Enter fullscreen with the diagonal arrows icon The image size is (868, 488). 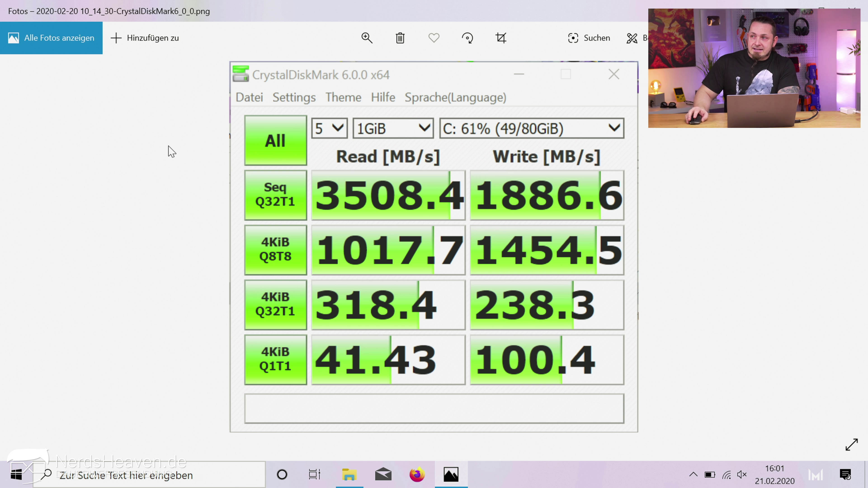point(851,444)
